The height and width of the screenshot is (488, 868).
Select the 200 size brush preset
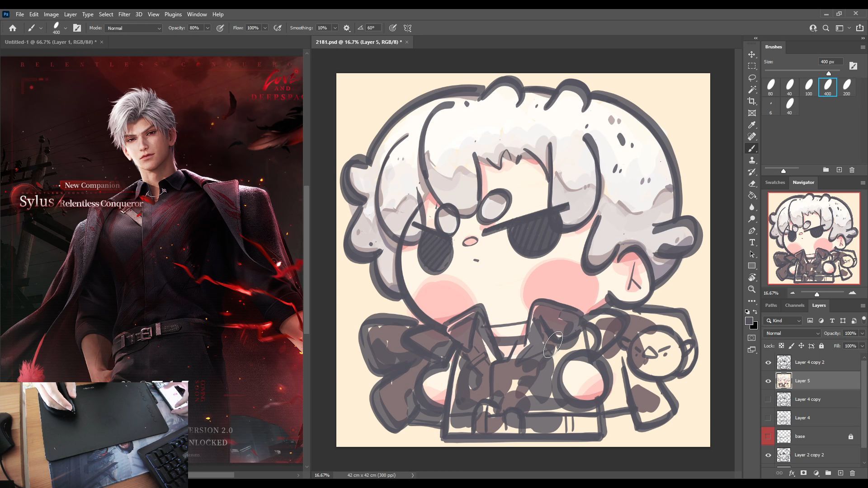(847, 87)
